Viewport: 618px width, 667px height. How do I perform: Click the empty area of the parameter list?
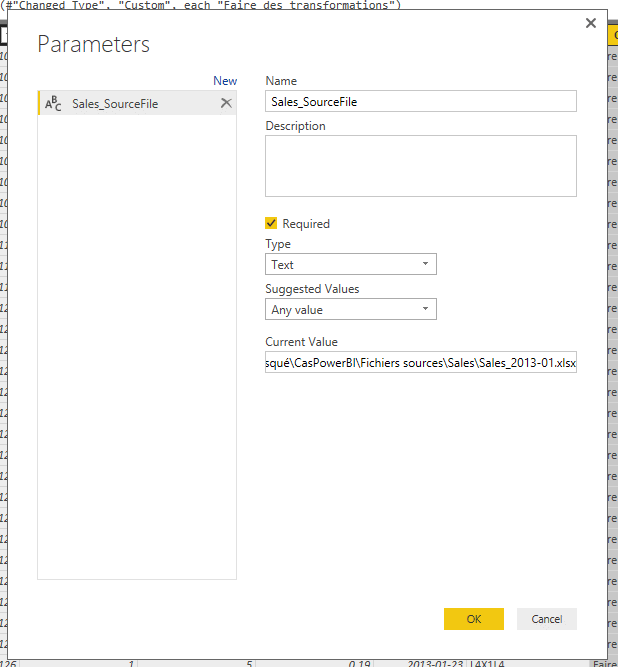[x=136, y=350]
